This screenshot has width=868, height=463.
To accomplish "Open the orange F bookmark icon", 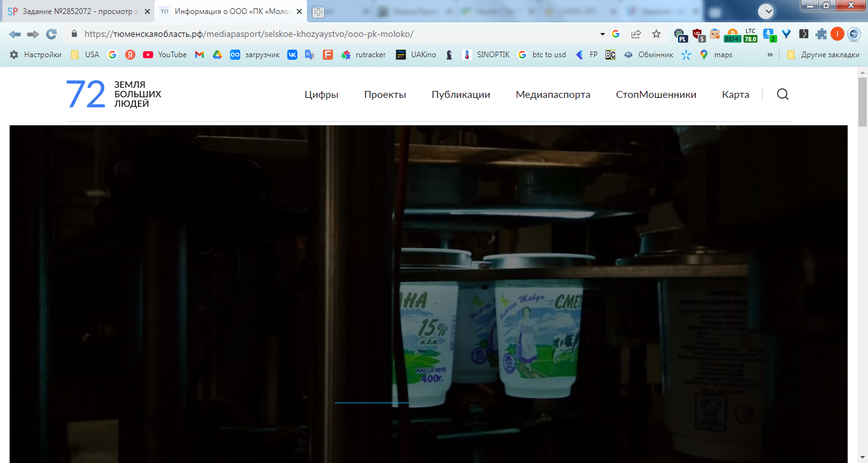I will tap(328, 55).
